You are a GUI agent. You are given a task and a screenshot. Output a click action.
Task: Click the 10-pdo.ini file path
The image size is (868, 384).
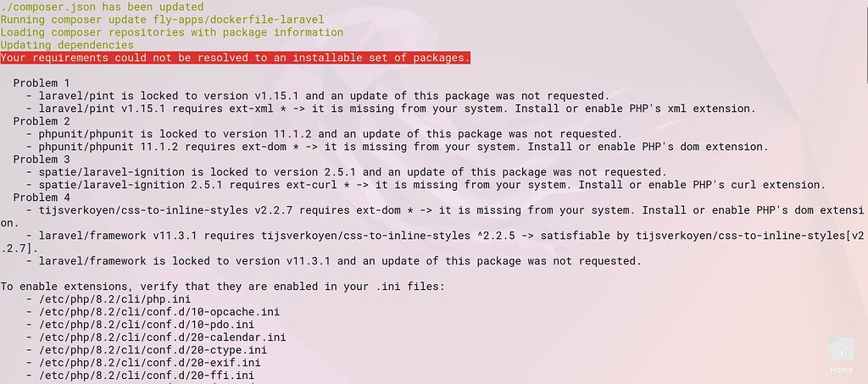pos(146,325)
